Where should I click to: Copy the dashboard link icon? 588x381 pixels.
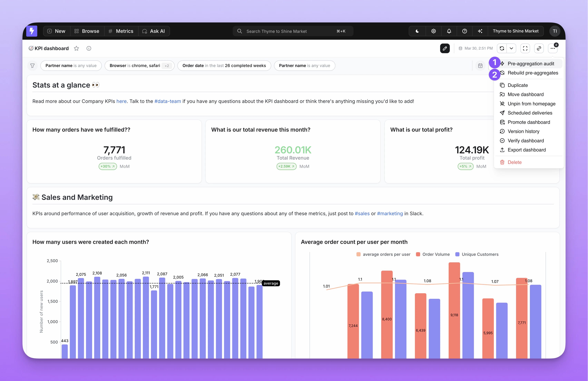pyautogui.click(x=539, y=48)
